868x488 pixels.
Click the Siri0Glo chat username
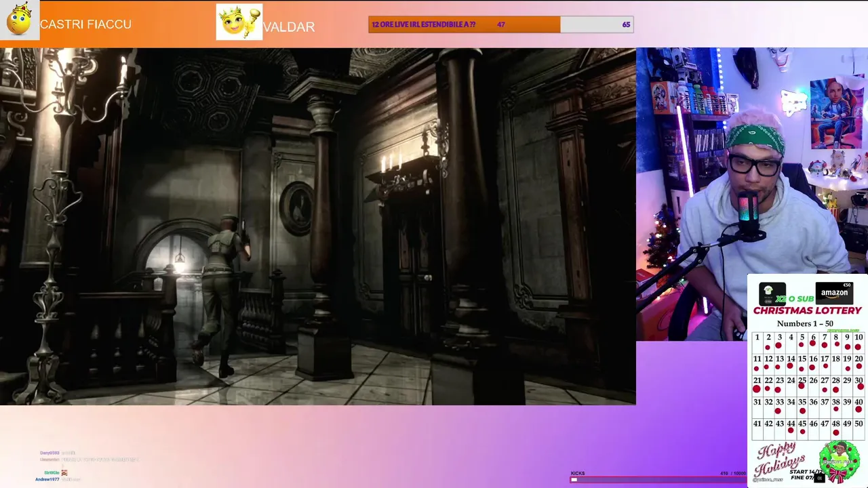(x=52, y=472)
